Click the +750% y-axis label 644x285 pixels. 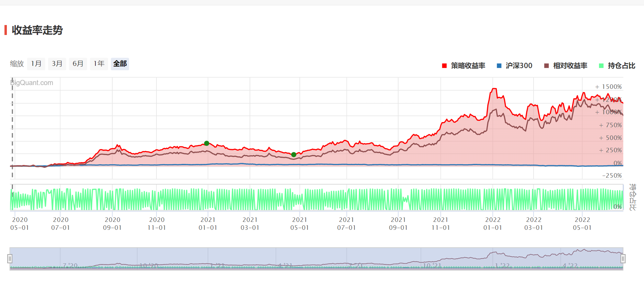tap(610, 125)
